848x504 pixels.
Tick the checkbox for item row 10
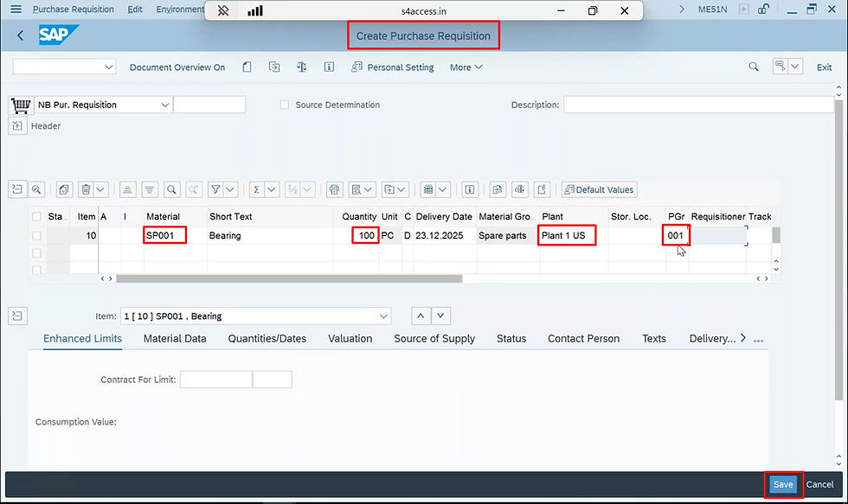point(35,235)
